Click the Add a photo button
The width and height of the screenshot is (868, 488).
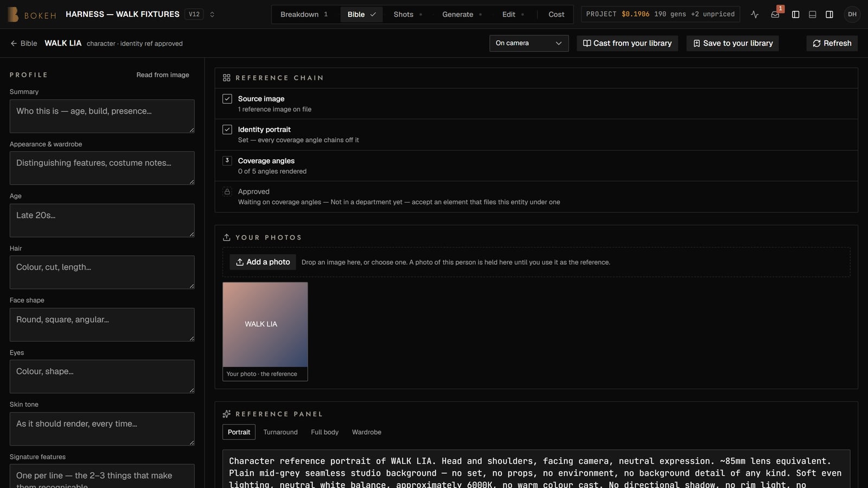click(263, 262)
